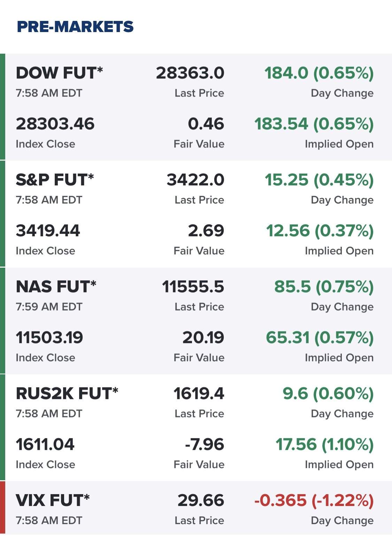This screenshot has width=392, height=544.
Task: Click Russell fair value -7.96
Action: pos(205,445)
